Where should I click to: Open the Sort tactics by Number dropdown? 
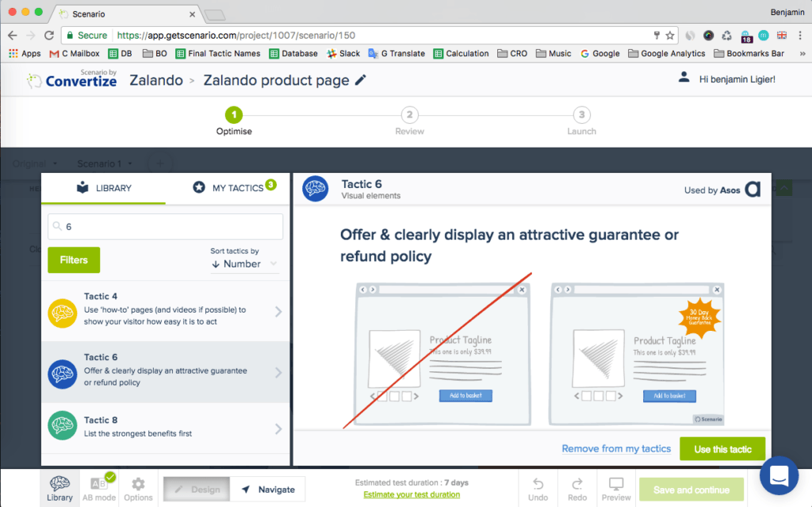coord(244,264)
